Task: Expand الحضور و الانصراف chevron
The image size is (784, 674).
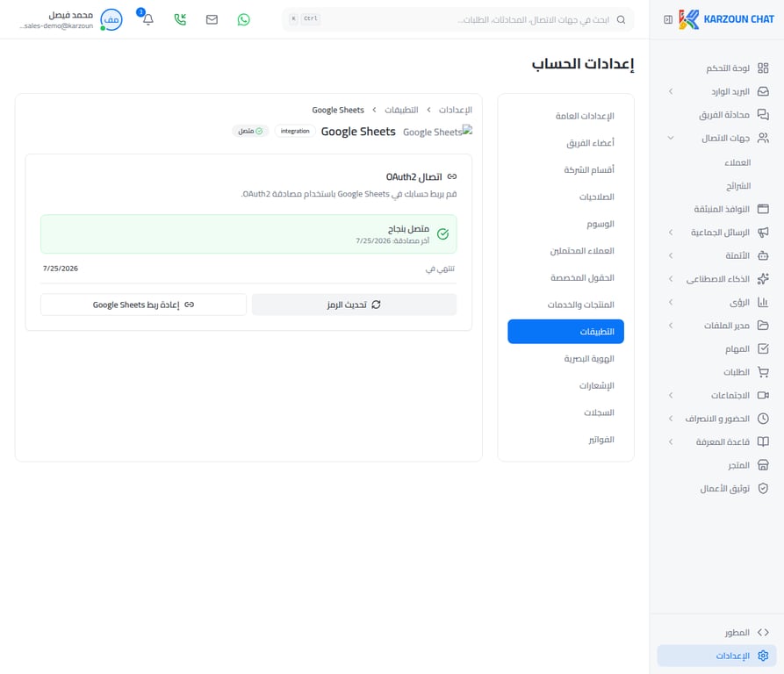Action: click(x=671, y=419)
